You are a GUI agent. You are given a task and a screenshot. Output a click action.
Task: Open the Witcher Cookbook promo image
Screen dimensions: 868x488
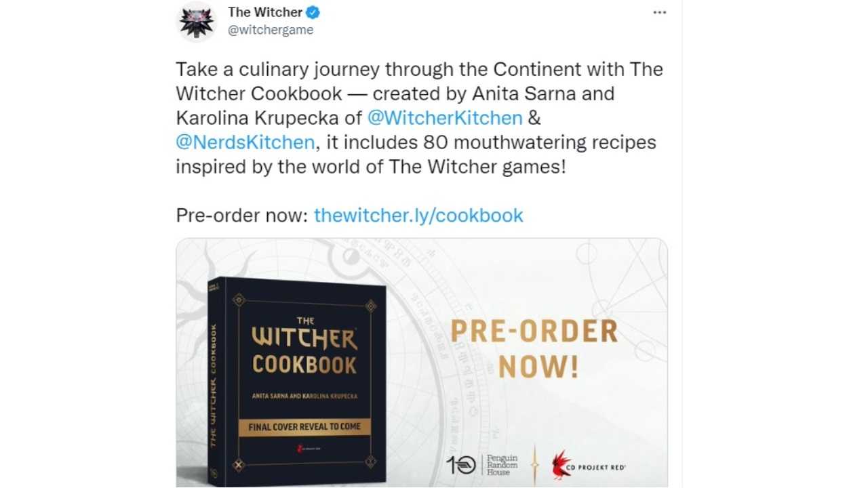(x=422, y=363)
